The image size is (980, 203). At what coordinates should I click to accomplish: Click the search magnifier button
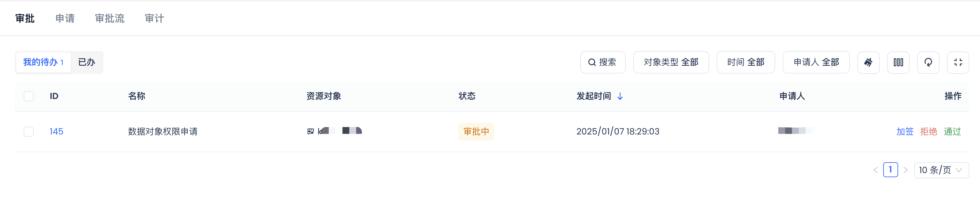pos(602,62)
